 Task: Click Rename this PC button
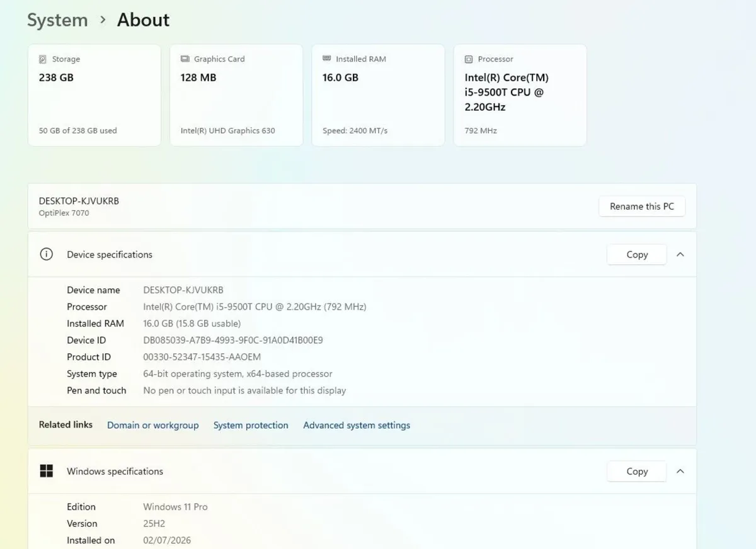642,207
